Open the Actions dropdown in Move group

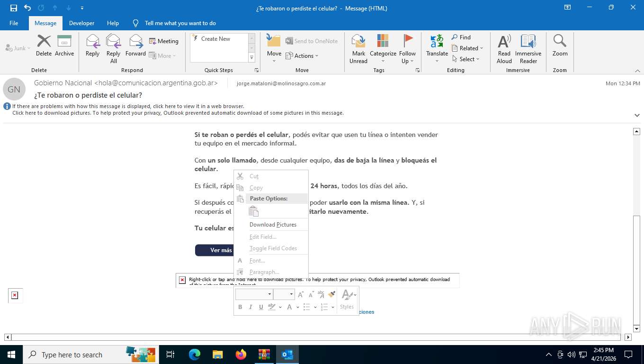pyautogui.click(x=302, y=55)
